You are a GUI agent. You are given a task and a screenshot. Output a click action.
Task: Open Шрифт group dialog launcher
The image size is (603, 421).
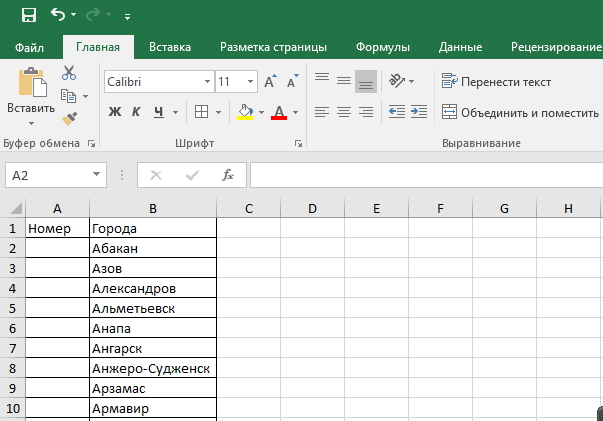tap(298, 143)
